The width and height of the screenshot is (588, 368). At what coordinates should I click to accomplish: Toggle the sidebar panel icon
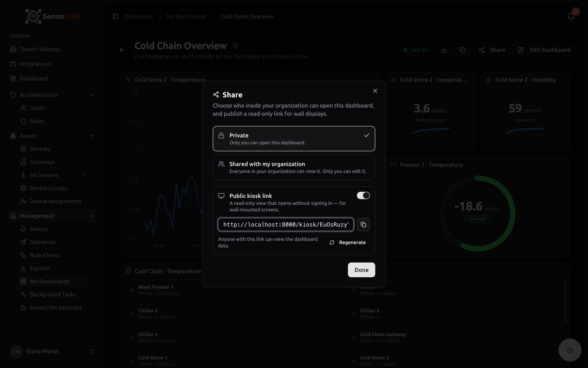[115, 16]
